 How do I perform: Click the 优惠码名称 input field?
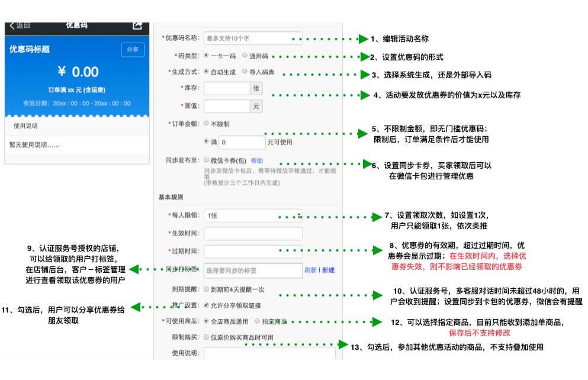coord(253,38)
